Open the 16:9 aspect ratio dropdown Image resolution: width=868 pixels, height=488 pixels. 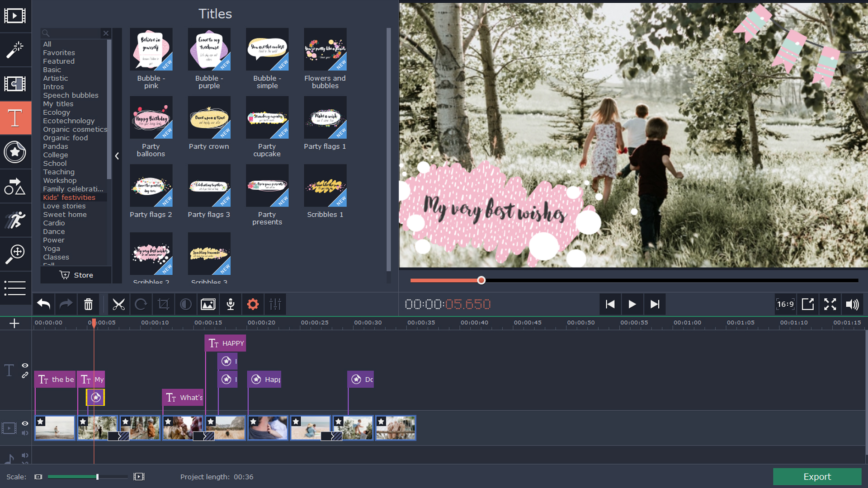[785, 304]
